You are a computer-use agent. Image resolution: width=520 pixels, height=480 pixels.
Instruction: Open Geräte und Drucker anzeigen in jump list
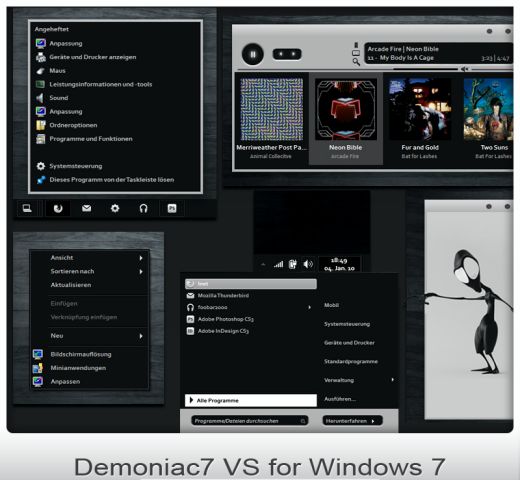pos(93,57)
